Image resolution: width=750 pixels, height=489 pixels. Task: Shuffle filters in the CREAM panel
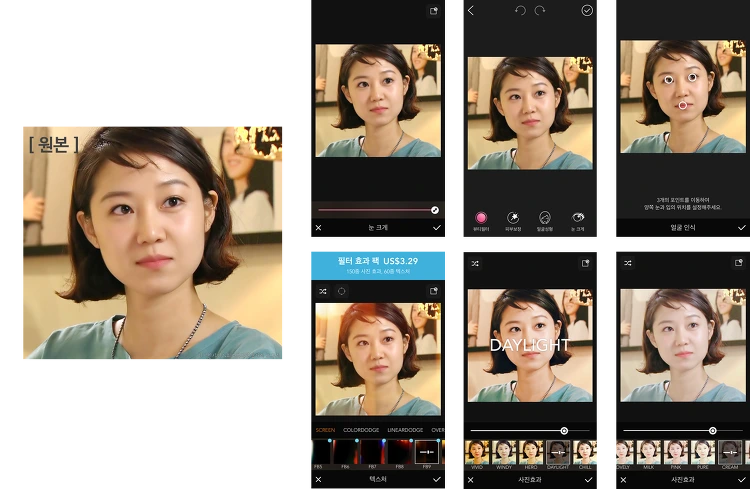(628, 263)
